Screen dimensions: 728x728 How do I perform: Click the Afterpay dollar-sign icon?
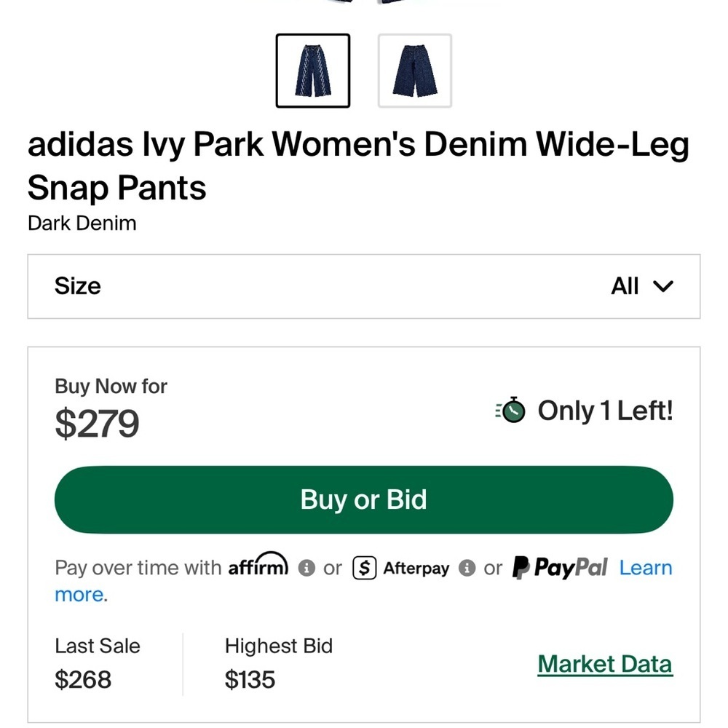click(363, 568)
